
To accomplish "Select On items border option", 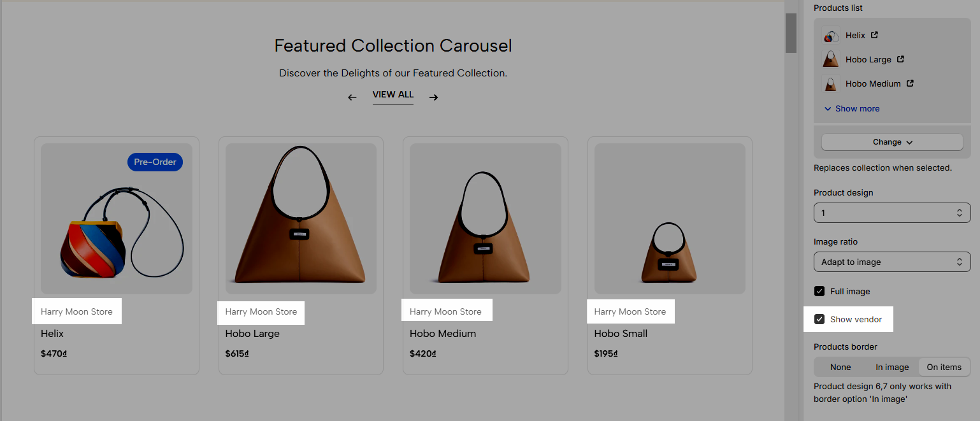I will point(944,367).
